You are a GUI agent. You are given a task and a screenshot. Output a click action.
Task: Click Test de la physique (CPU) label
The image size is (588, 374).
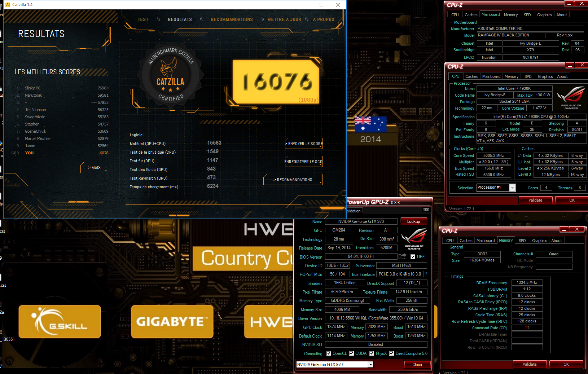(153, 152)
